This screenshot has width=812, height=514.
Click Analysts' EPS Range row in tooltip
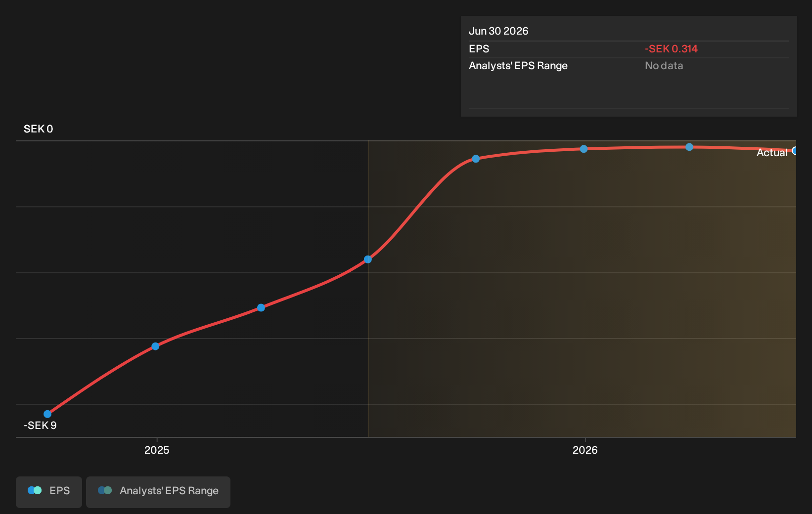click(x=629, y=66)
